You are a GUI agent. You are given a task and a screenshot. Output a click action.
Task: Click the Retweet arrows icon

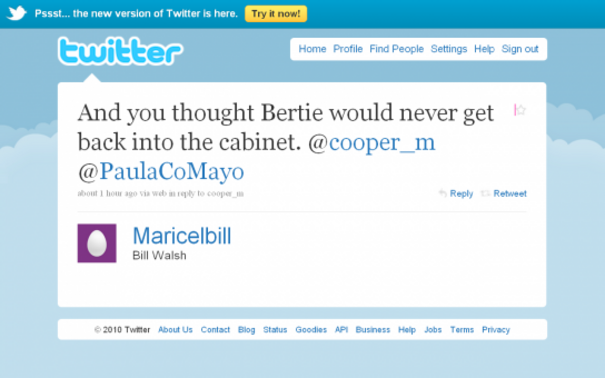[x=485, y=193]
